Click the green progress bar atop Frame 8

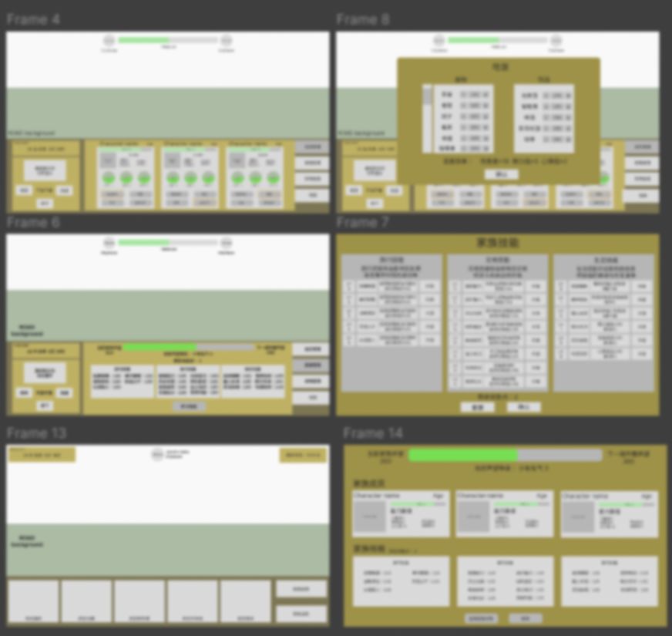(x=497, y=40)
